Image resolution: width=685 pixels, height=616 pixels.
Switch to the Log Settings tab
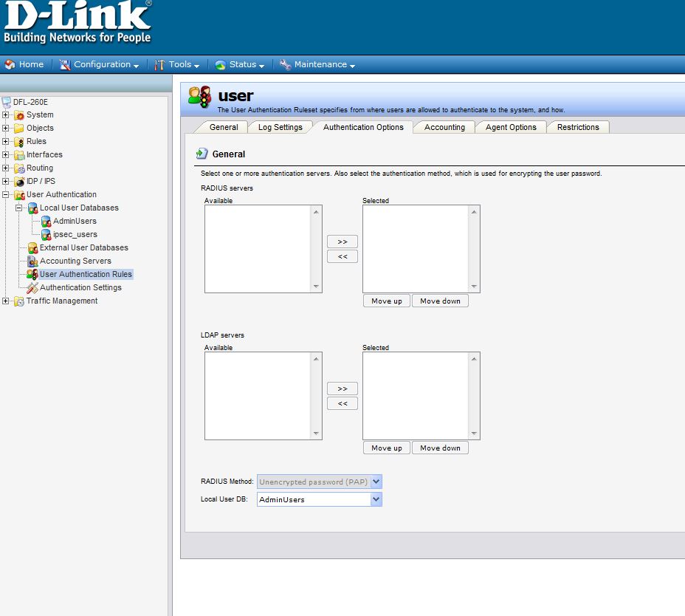280,127
